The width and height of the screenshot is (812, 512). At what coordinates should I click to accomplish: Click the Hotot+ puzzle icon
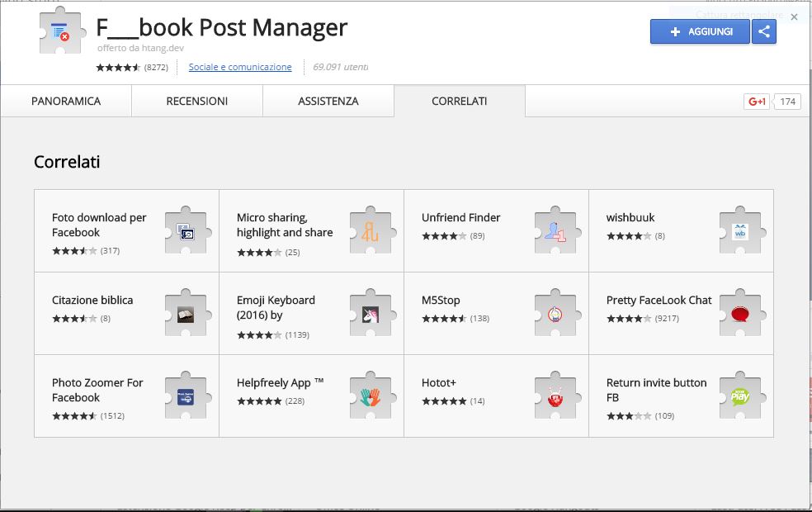click(557, 396)
